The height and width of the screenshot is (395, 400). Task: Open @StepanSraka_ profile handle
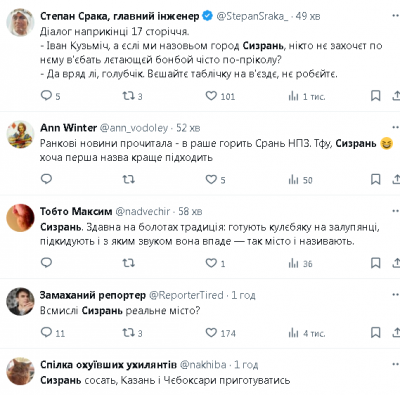click(252, 16)
